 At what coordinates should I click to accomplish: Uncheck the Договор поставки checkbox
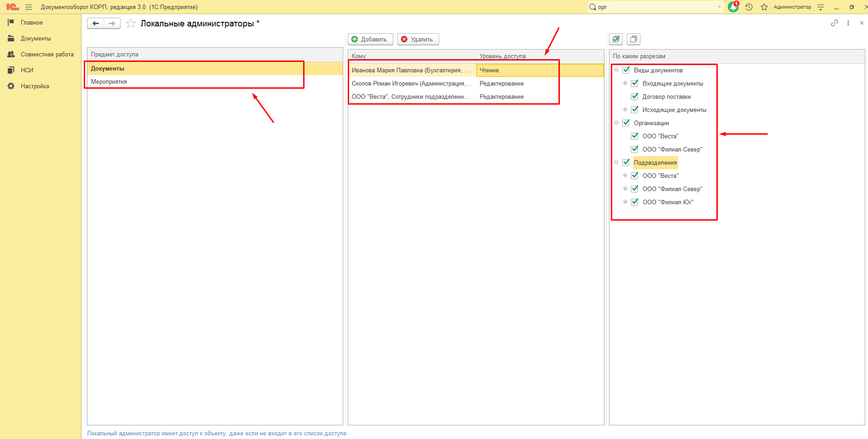pyautogui.click(x=635, y=96)
